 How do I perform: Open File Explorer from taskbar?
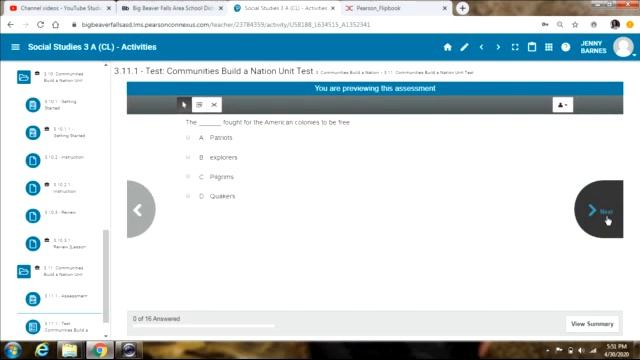(69, 350)
